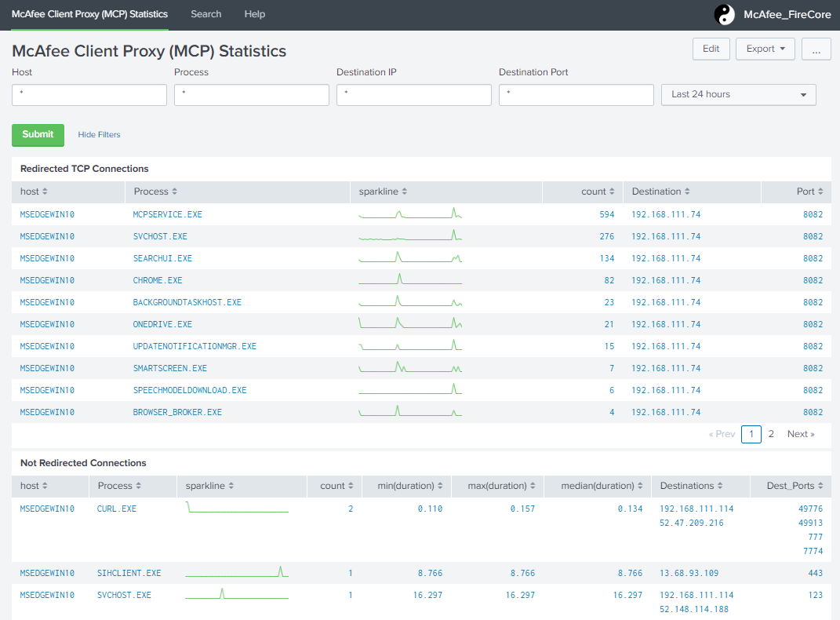Click SVCHOST.EXE in Redirected table
The height and width of the screenshot is (620, 840).
(x=160, y=236)
